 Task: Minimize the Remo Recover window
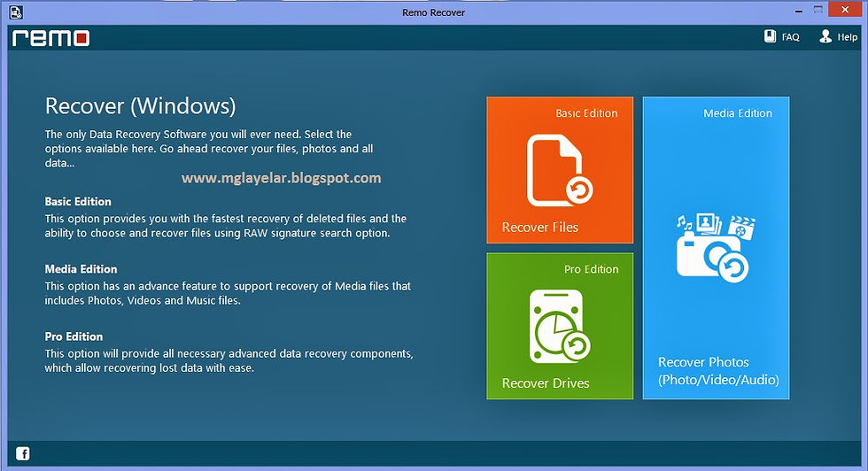click(799, 11)
